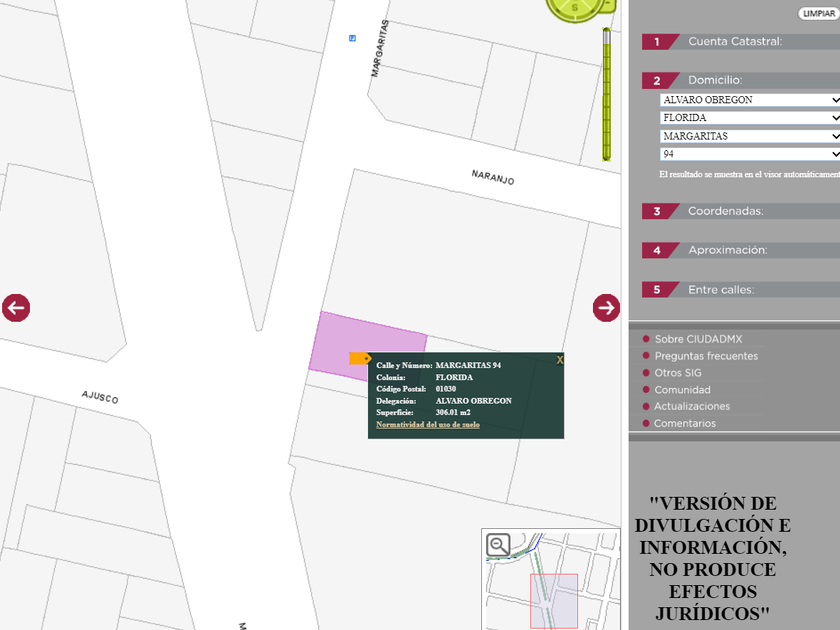Close the MARGARITAS 94 info popup
Viewport: 840px width, 630px height.
point(560,360)
